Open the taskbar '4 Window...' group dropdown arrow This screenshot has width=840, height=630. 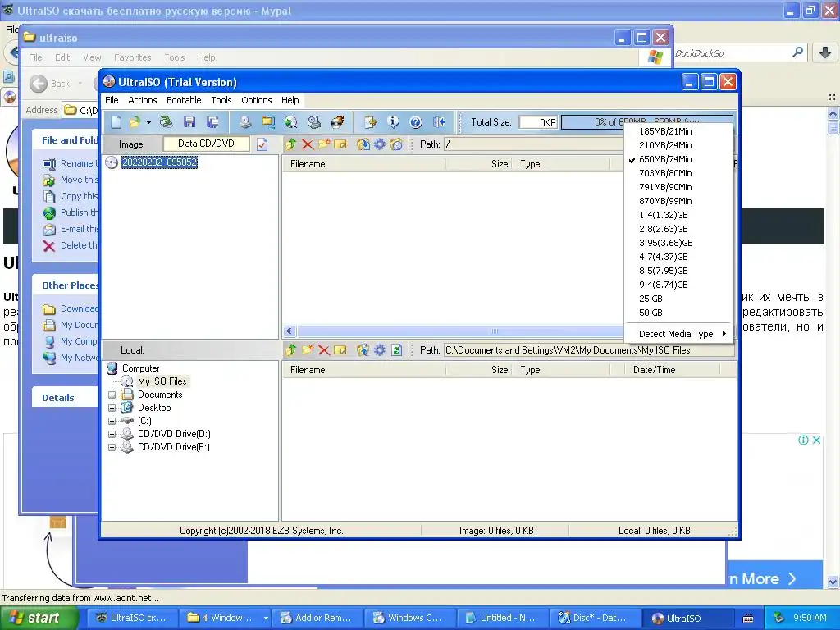click(266, 619)
